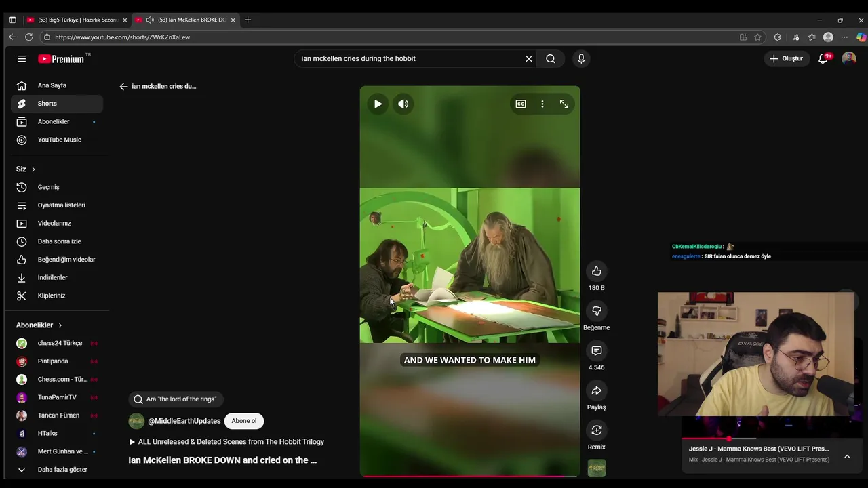This screenshot has height=488, width=868.
Task: Remix this Short
Action: pos(597,430)
